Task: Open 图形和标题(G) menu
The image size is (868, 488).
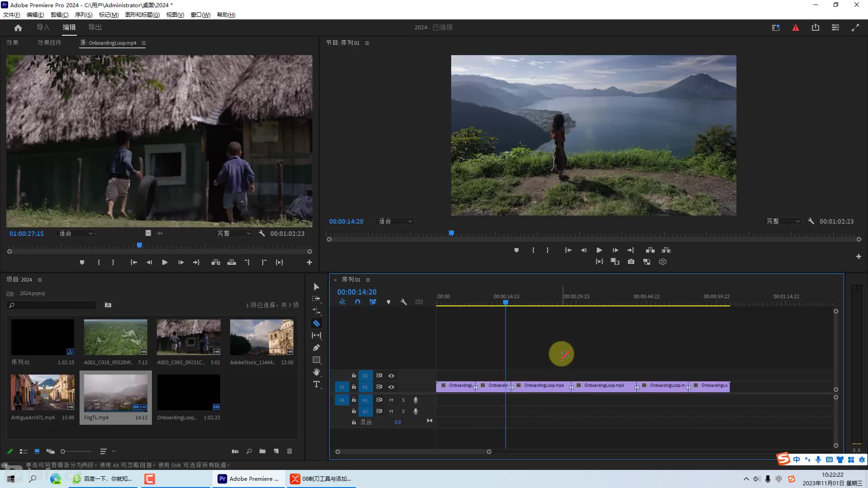Action: pyautogui.click(x=142, y=15)
